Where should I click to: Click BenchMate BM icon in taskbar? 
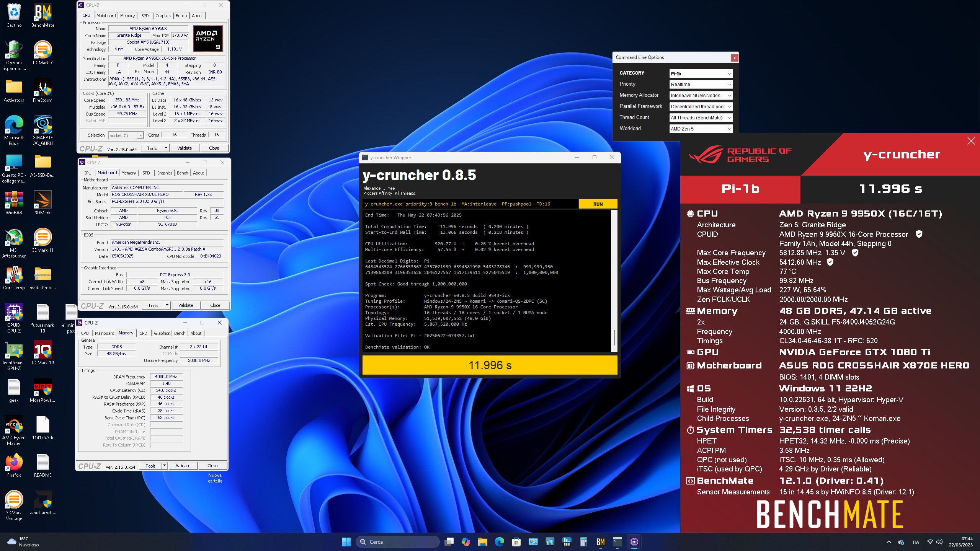(x=600, y=542)
